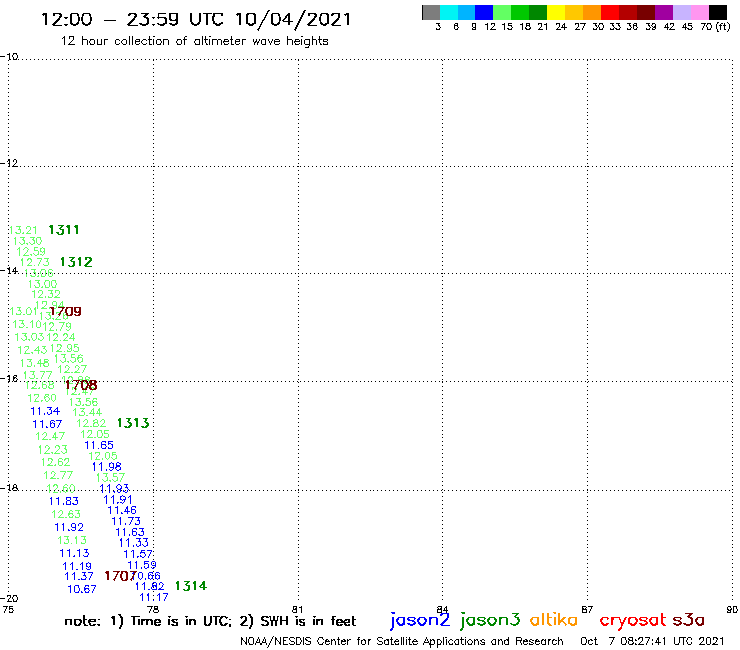The height and width of the screenshot is (650, 740).
Task: Pick the pink swatch in the color scale
Action: [699, 12]
